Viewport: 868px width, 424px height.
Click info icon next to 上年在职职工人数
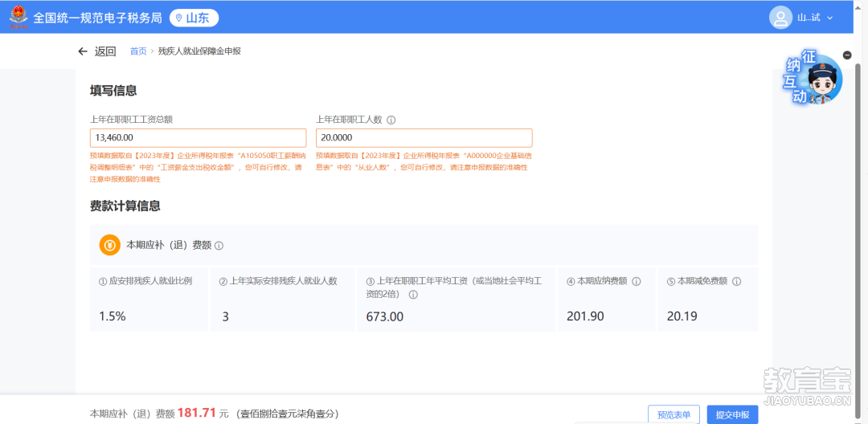click(391, 120)
